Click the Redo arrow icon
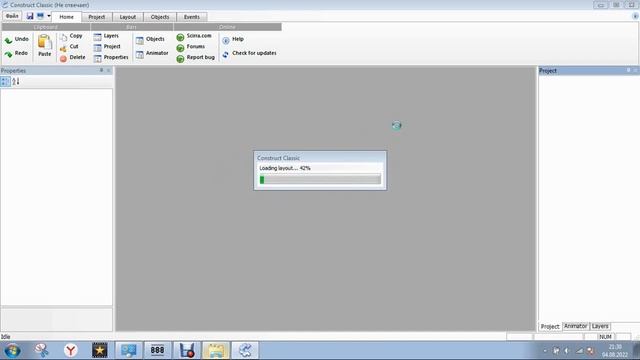Image resolution: width=640 pixels, height=360 pixels. tap(9, 54)
